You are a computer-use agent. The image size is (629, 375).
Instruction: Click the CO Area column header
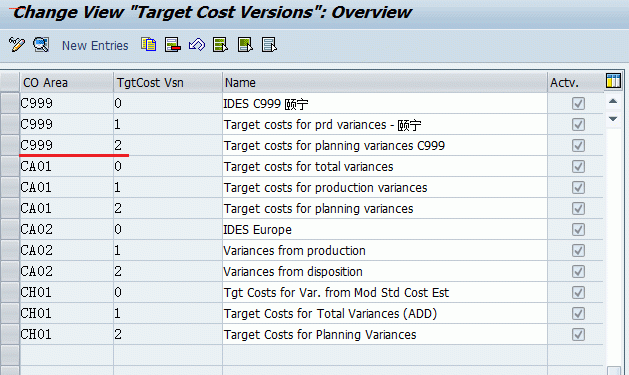[x=66, y=83]
